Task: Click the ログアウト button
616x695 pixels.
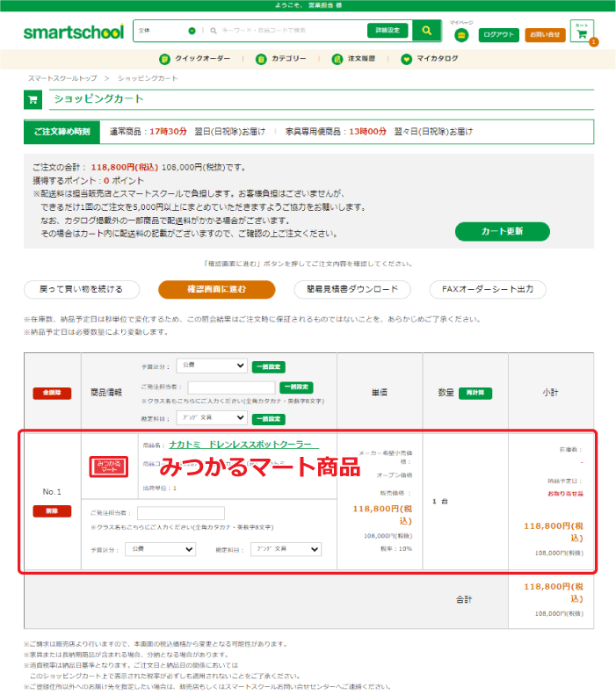Action: [x=498, y=34]
